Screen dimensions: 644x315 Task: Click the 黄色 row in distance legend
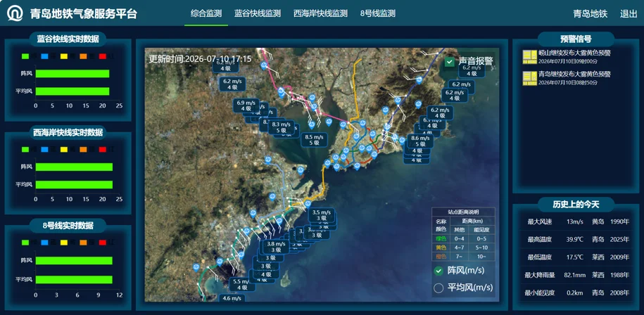[463, 247]
